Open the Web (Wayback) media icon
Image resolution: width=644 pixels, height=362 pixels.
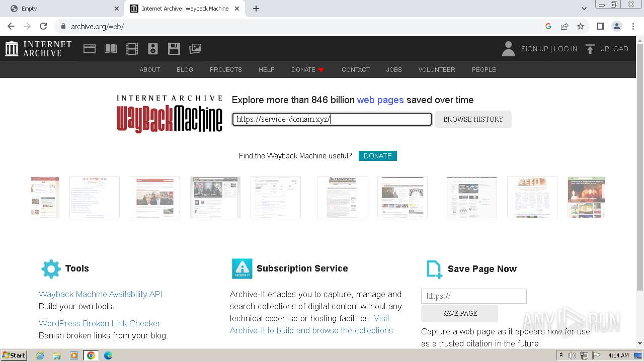(90, 49)
